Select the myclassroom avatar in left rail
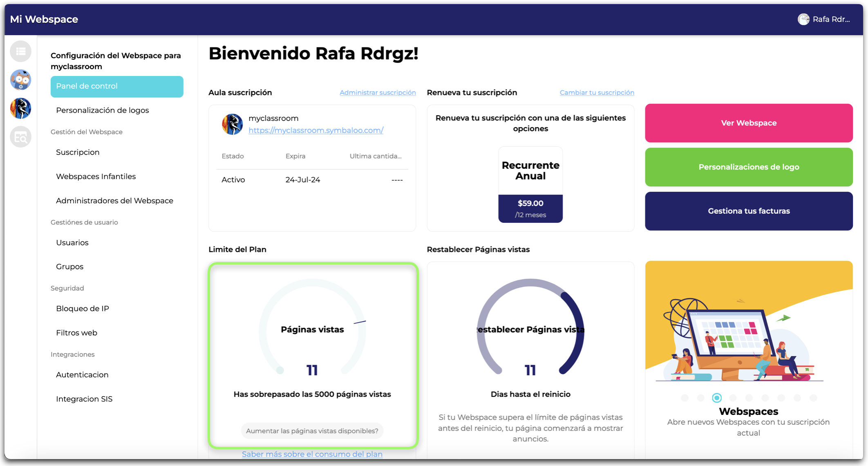 click(21, 108)
